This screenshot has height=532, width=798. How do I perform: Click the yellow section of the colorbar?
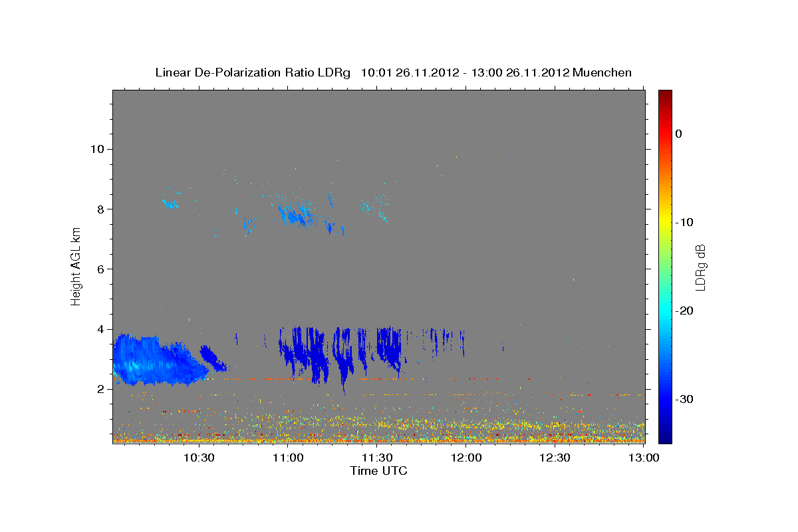tap(665, 222)
